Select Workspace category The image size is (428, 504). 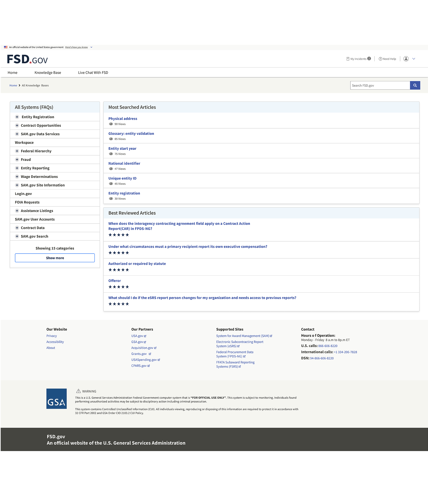pos(24,142)
